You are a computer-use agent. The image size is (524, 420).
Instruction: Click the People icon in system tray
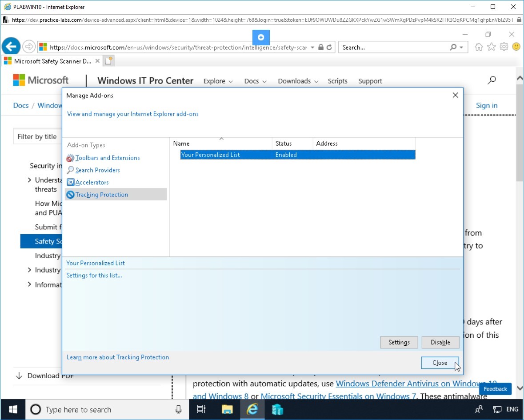click(x=479, y=409)
